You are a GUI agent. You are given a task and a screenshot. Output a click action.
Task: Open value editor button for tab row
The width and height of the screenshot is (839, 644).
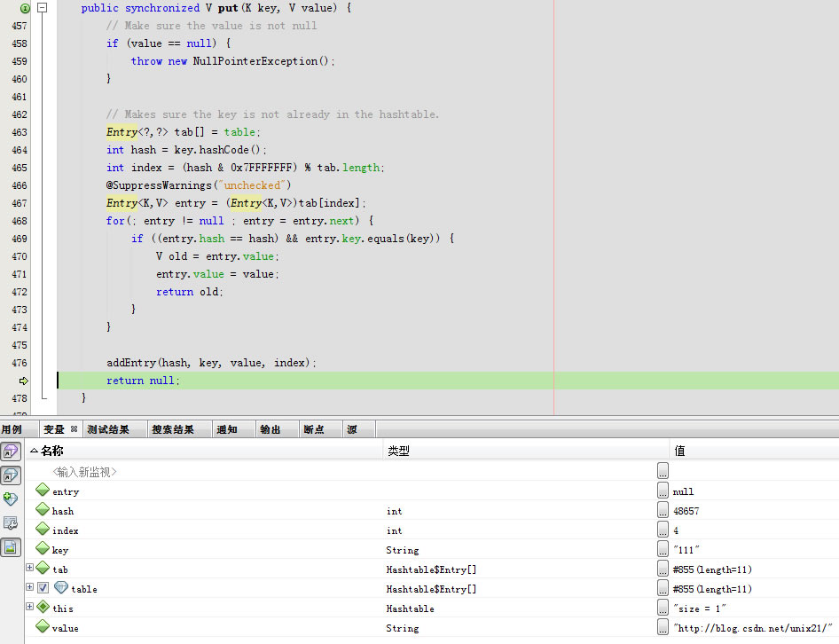[663, 569]
